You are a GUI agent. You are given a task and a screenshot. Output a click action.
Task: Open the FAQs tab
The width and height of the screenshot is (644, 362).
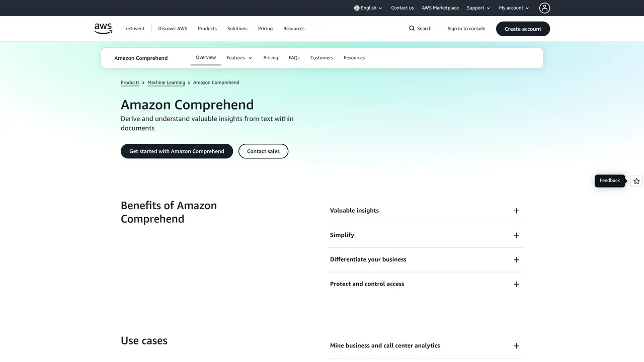point(294,58)
